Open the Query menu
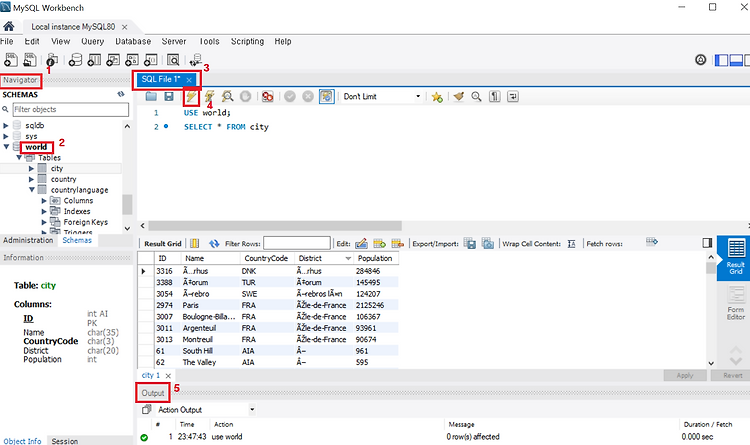Screen dimensions: 750x445 click(92, 41)
